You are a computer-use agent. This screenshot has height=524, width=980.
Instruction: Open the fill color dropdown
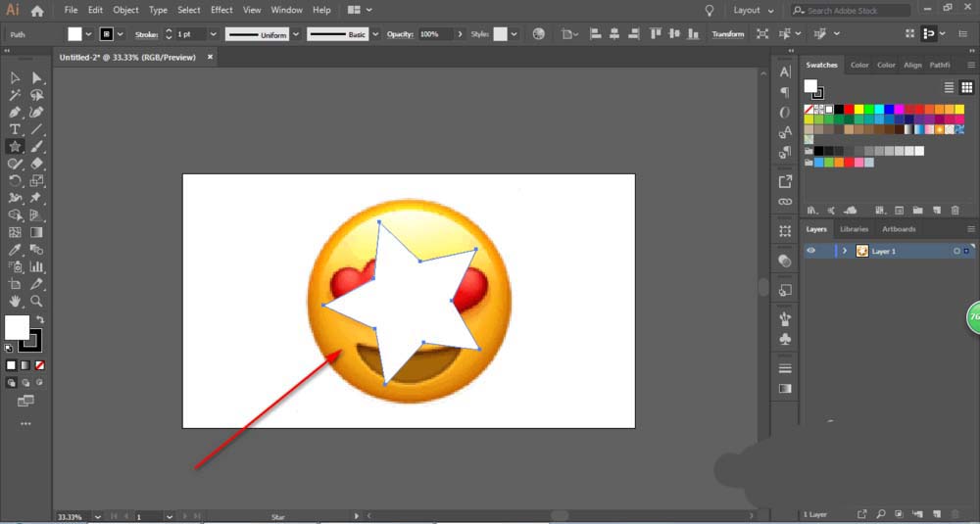point(89,34)
